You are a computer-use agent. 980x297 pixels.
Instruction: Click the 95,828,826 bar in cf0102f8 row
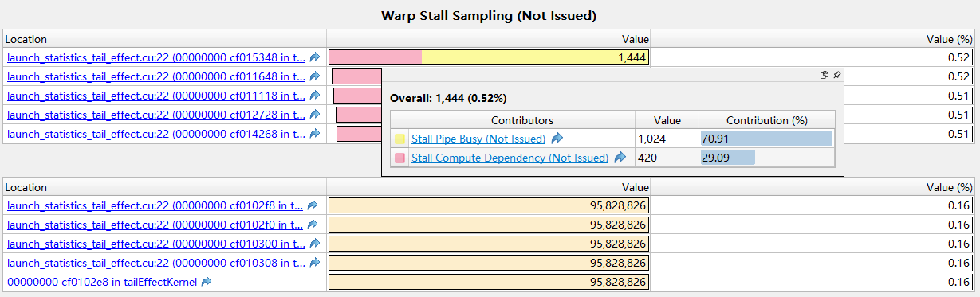point(489,205)
